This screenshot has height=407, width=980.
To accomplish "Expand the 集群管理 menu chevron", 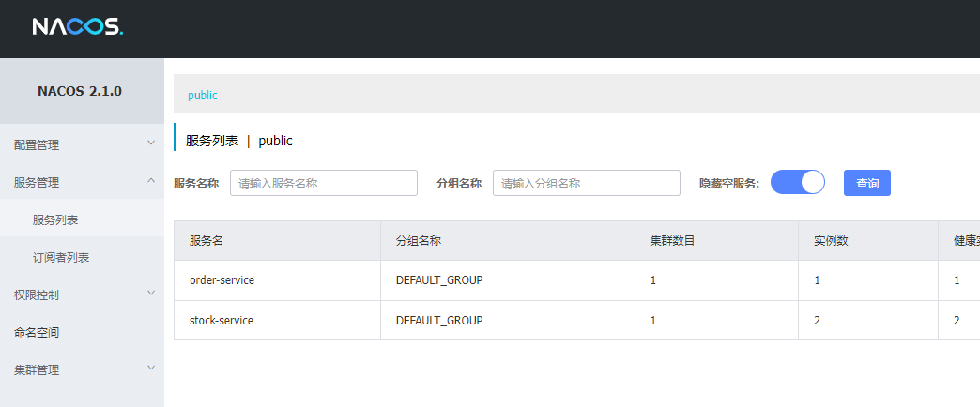I will (150, 368).
